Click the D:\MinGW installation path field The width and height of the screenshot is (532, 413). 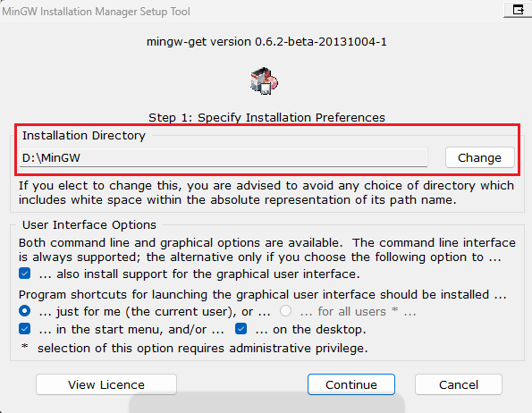tap(224, 157)
